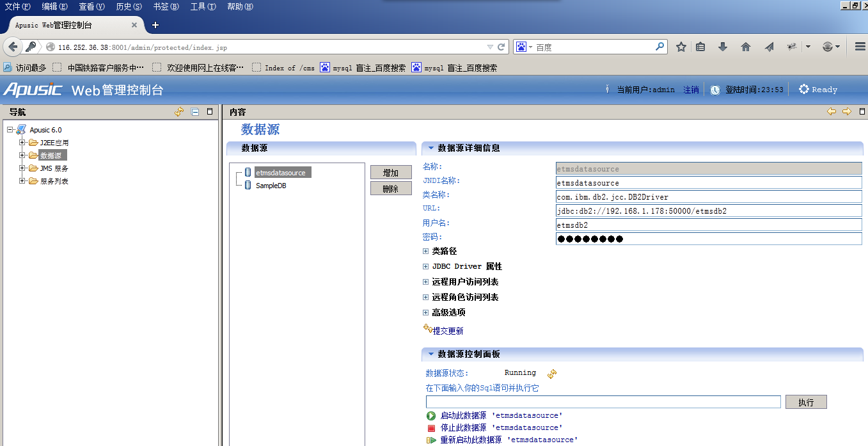
Task: Click the SQL statement input field
Action: [603, 402]
